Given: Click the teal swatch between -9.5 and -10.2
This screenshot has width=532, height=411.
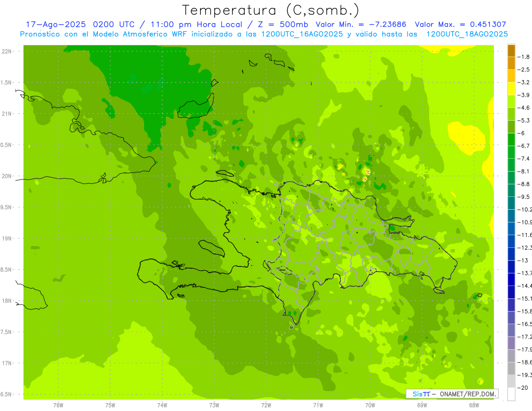Looking at the screenshot, I should [x=511, y=203].
